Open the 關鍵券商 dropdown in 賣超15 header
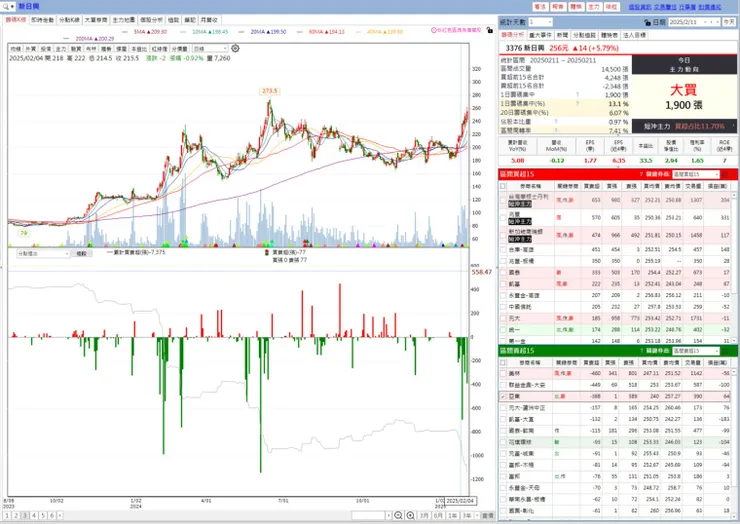Viewport: 740px width, 524px height. 696,351
